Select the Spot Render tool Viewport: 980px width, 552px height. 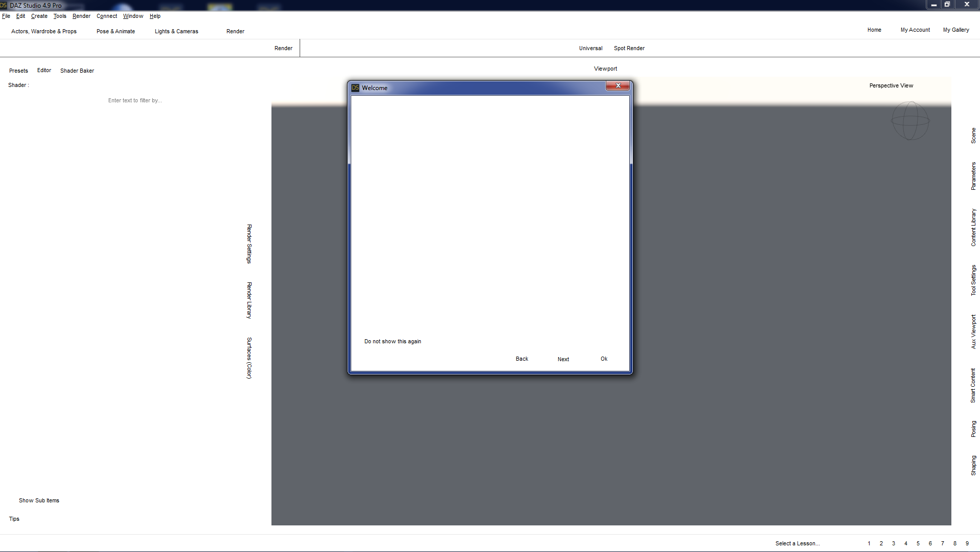point(629,49)
